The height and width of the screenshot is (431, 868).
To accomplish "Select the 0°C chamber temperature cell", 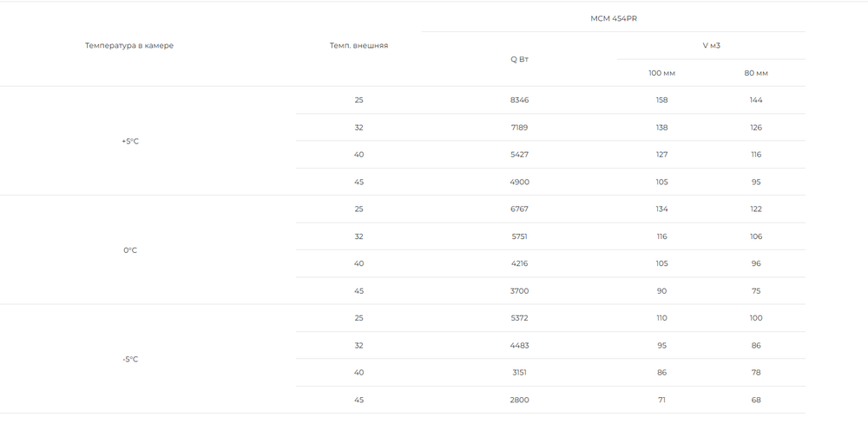I will [x=130, y=250].
